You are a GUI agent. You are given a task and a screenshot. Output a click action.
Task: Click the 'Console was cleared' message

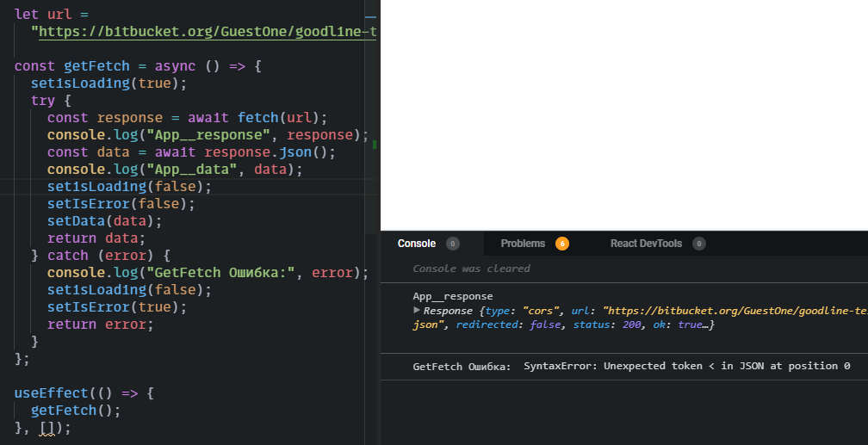(x=471, y=269)
